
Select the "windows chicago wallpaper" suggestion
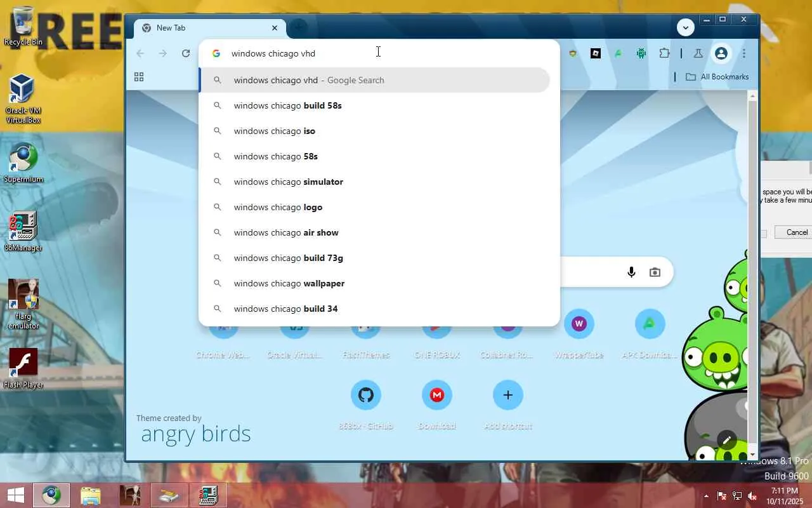coord(374,283)
